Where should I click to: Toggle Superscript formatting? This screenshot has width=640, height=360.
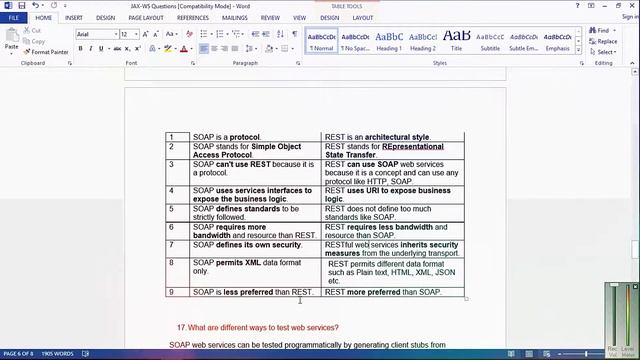point(138,49)
